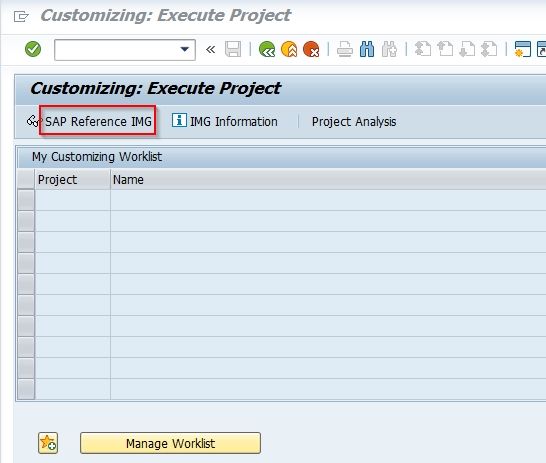Click the Print icon in toolbar
The height and width of the screenshot is (463, 546).
[345, 49]
